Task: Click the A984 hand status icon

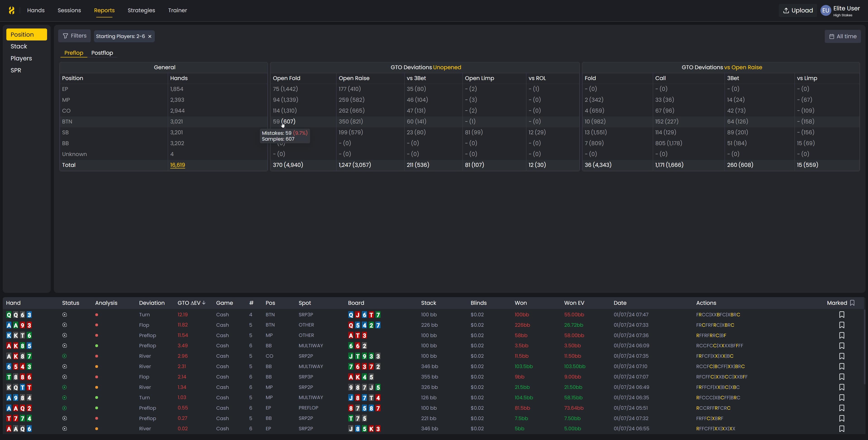Action: point(65,398)
